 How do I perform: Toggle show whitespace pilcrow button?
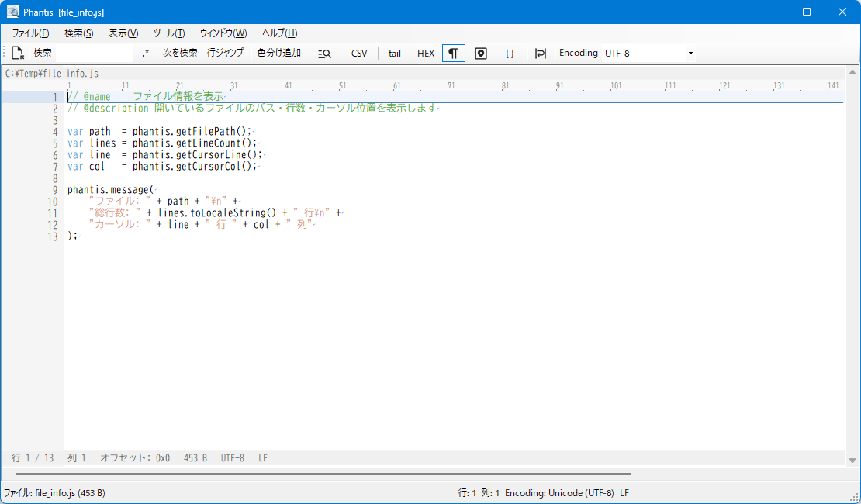pos(454,54)
